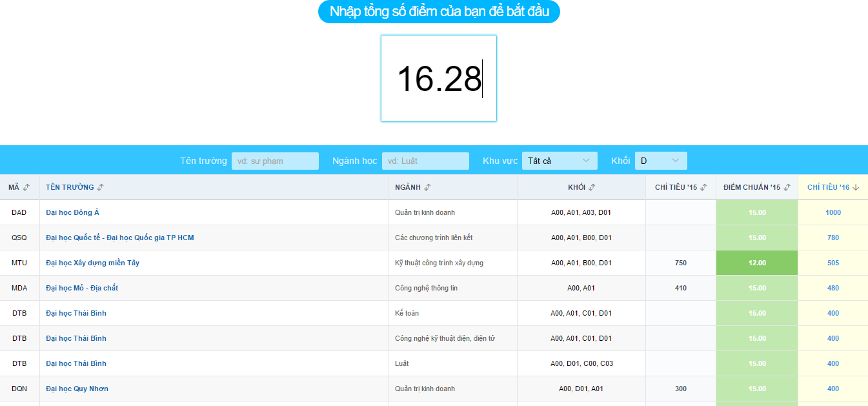Viewport: 868px width, 406px height.
Task: Open the Khối dropdown showing D
Action: click(660, 161)
